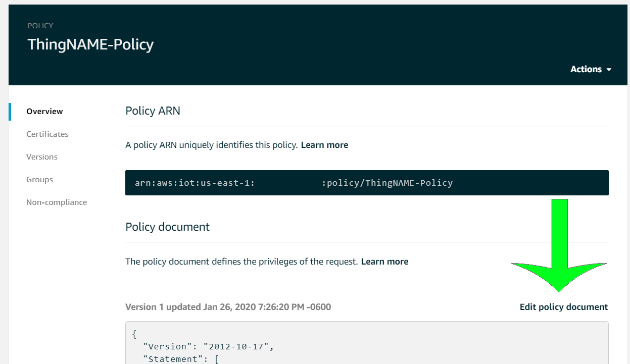
Task: Open the Versions section
Action: pos(42,157)
